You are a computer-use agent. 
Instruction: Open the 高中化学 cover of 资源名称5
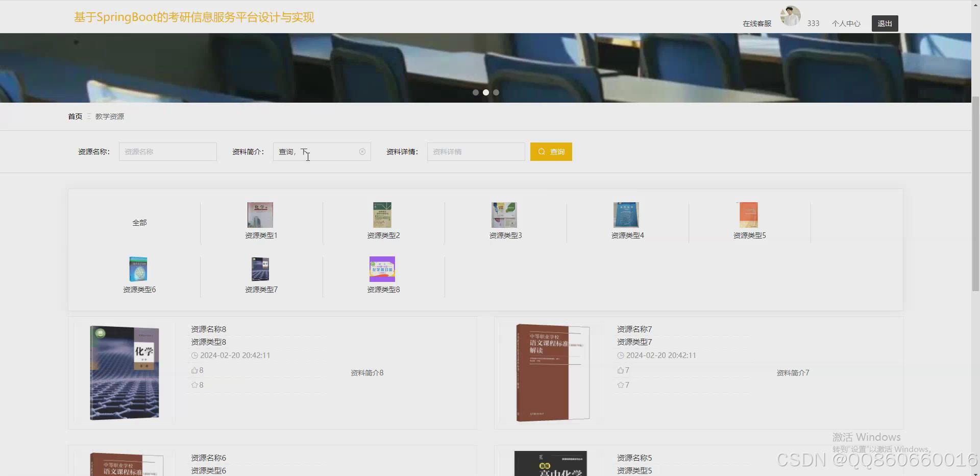[x=551, y=463]
